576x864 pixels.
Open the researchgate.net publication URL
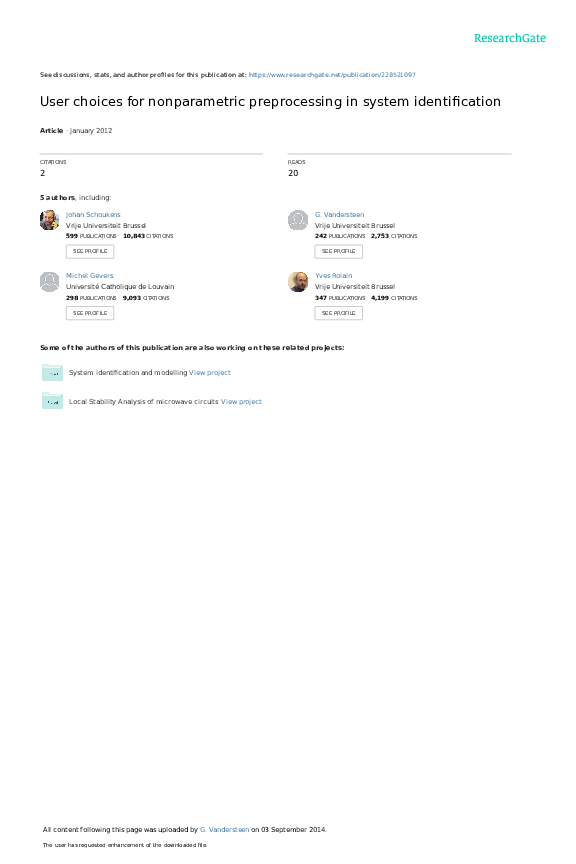(x=332, y=74)
